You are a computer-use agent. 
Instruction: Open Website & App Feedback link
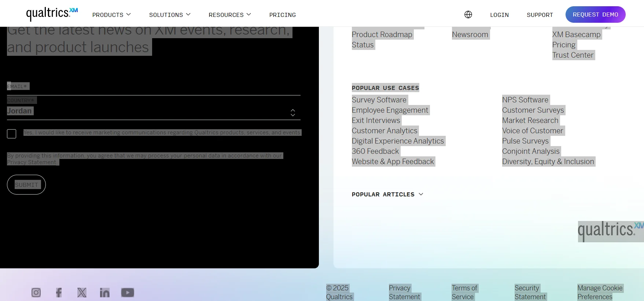coord(393,162)
